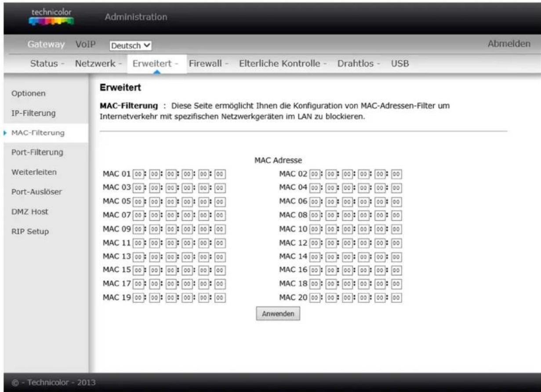This screenshot has width=541, height=392.
Task: Click first octet field of MAC 19
Action: click(x=138, y=298)
